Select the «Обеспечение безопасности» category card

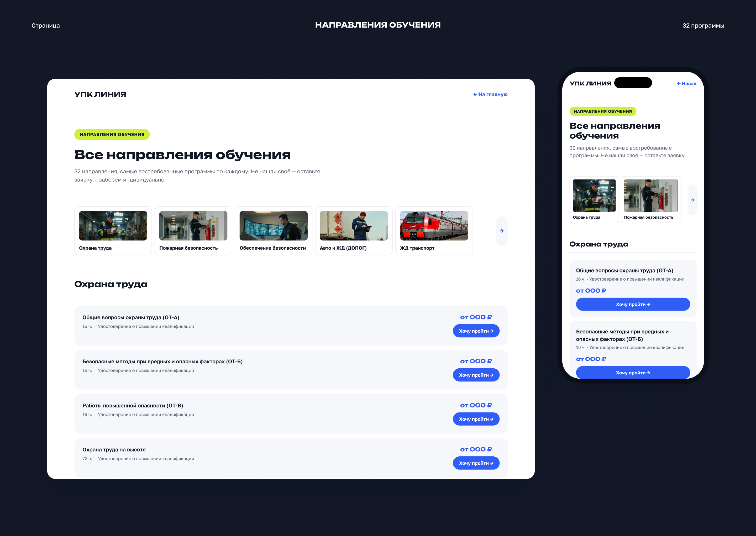[273, 231]
